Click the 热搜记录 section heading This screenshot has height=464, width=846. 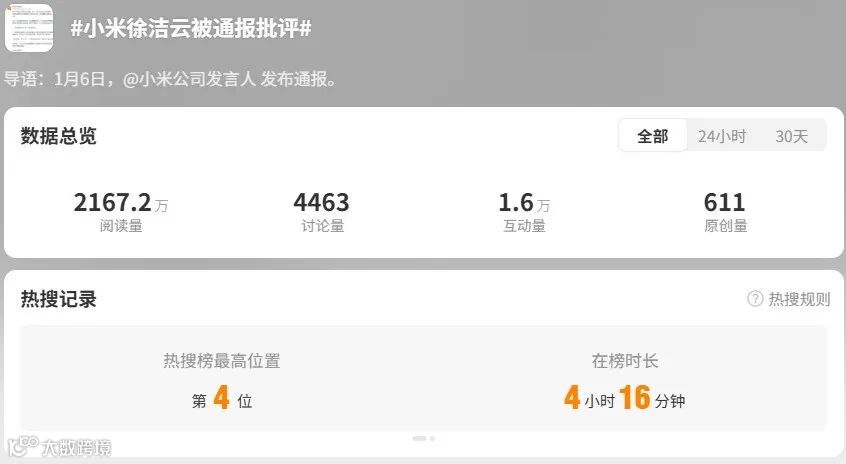point(58,298)
